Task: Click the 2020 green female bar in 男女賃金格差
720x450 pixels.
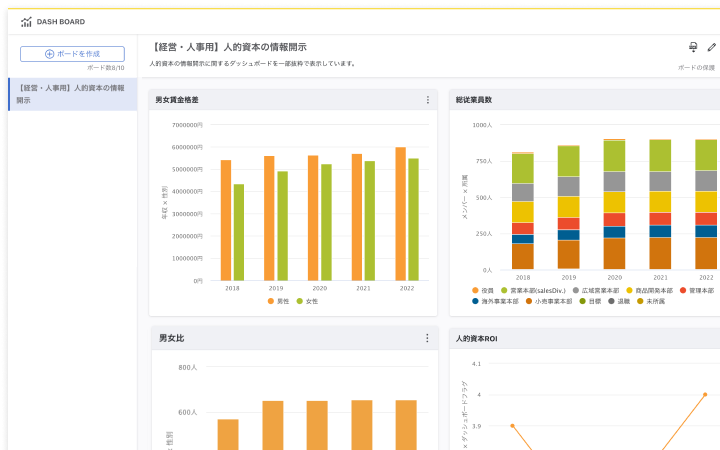Action: 326,222
